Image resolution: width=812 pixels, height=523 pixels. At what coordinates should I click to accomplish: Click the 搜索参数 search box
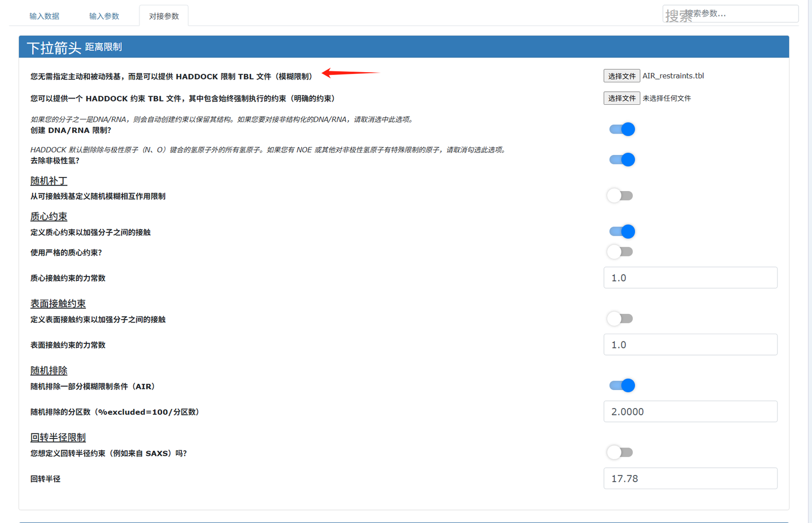(730, 13)
